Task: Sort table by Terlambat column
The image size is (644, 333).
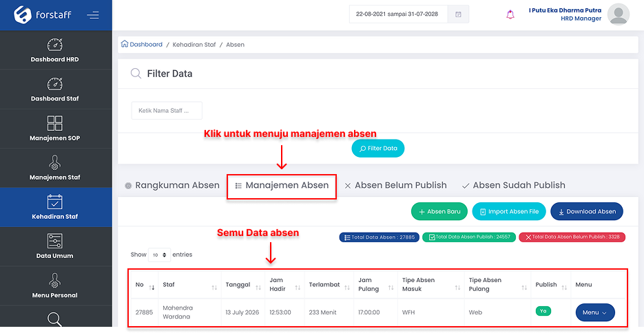Action: [x=329, y=285]
